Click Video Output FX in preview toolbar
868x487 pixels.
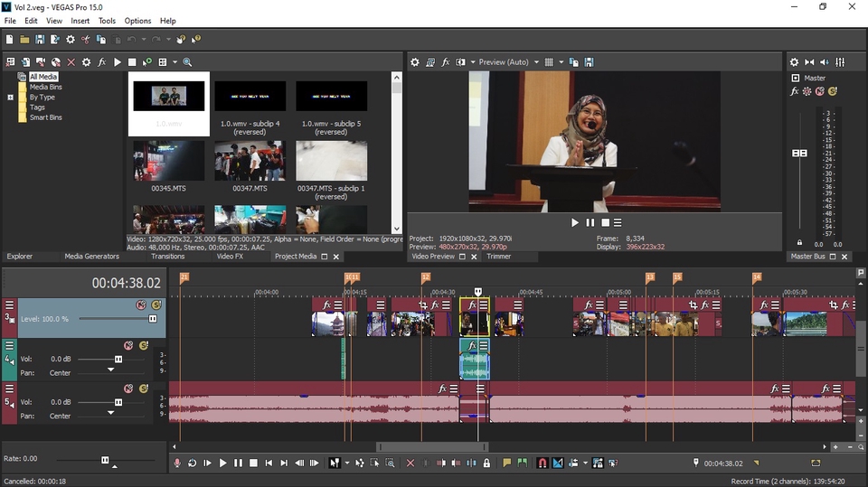(x=446, y=62)
